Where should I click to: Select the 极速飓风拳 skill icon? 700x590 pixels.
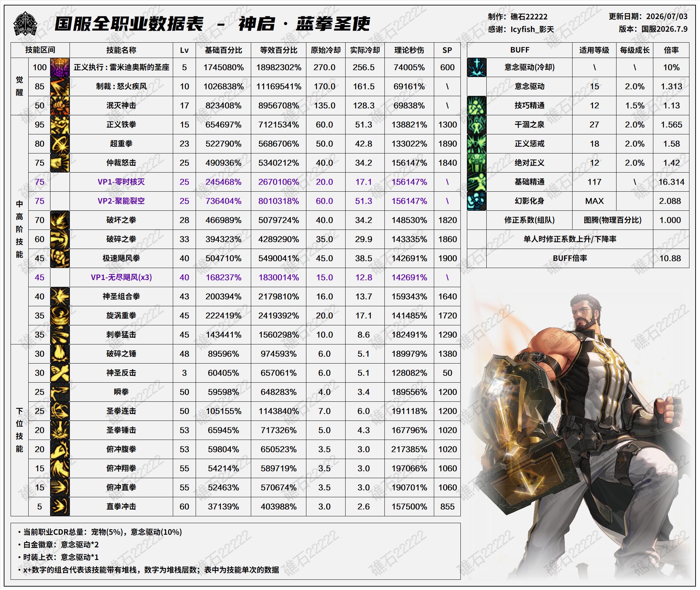click(60, 258)
